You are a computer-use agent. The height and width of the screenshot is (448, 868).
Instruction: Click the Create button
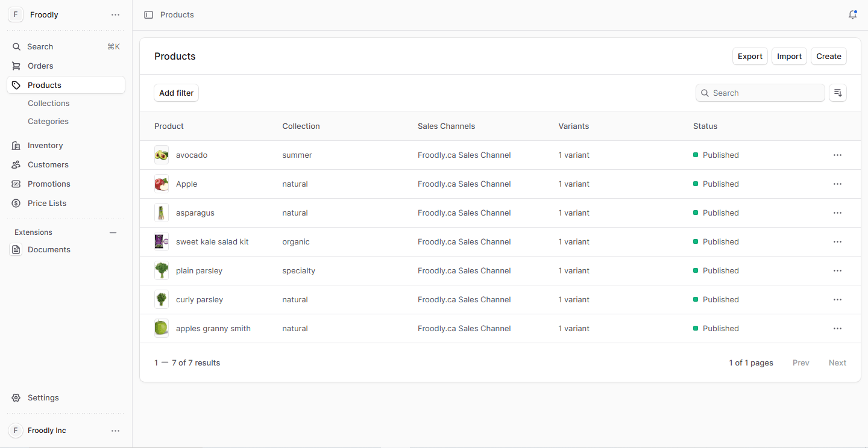coord(828,56)
